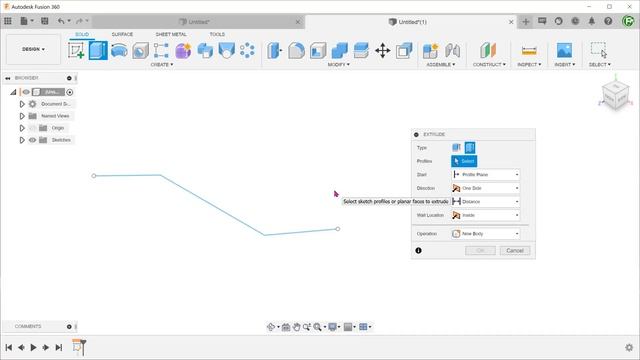The image size is (640, 360).
Task: Click the highlighted Extrude tool in the toolbar
Action: [x=98, y=51]
